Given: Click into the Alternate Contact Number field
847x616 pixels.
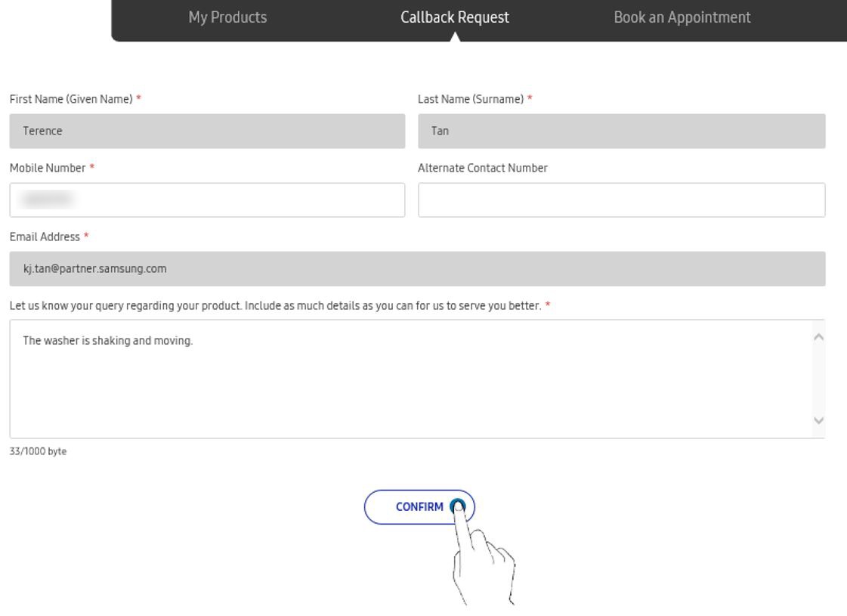Looking at the screenshot, I should pos(622,200).
